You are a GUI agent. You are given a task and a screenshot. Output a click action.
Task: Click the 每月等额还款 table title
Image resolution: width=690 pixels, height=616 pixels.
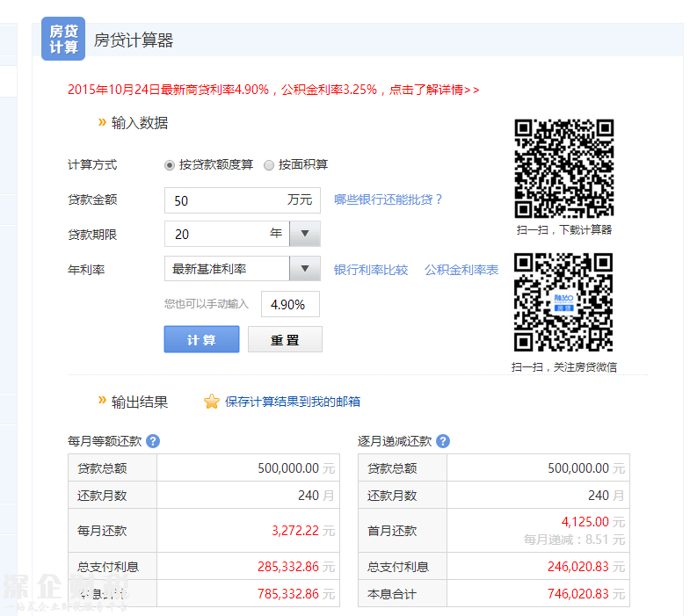(x=105, y=441)
